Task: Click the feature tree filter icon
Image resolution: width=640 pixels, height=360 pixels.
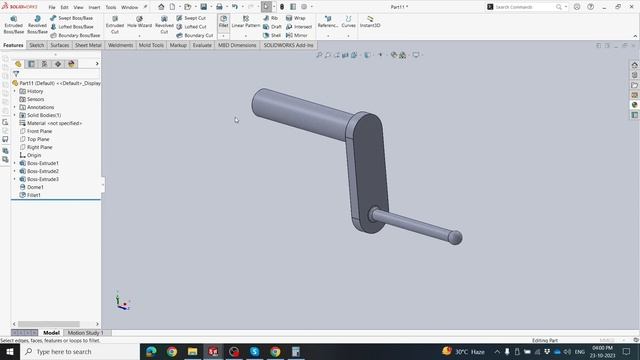Action: [x=16, y=74]
